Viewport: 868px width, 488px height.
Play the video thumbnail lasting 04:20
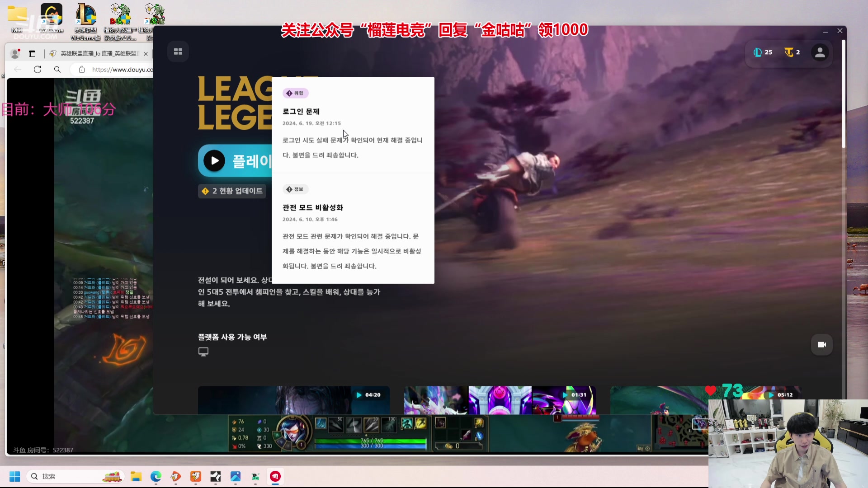294,400
